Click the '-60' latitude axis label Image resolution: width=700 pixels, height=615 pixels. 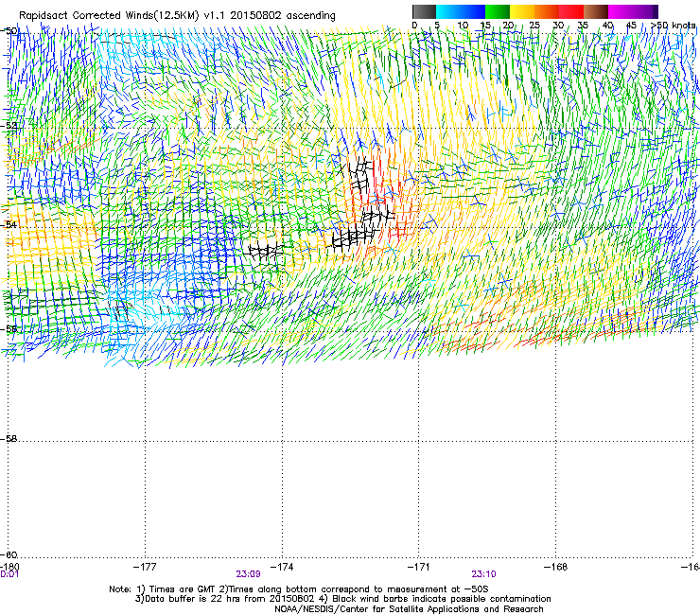tap(9, 554)
